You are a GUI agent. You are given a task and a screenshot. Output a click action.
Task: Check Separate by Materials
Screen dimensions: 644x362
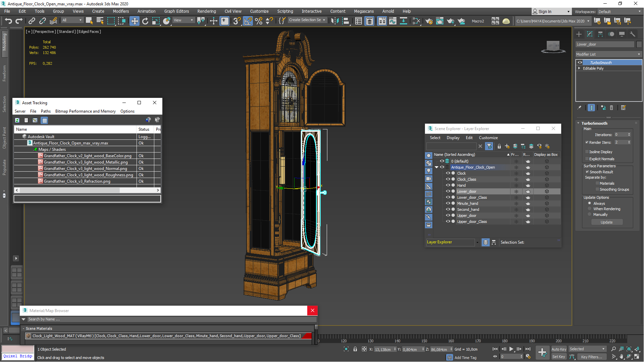click(597, 183)
